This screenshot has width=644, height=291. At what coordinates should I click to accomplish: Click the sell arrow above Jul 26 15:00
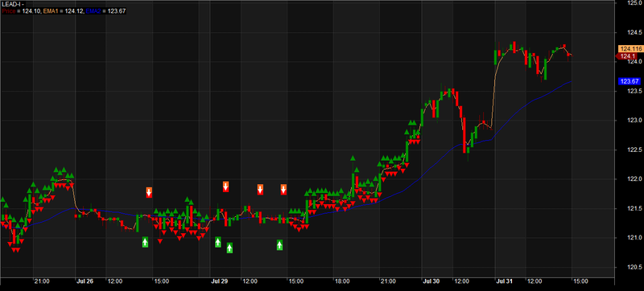[149, 192]
